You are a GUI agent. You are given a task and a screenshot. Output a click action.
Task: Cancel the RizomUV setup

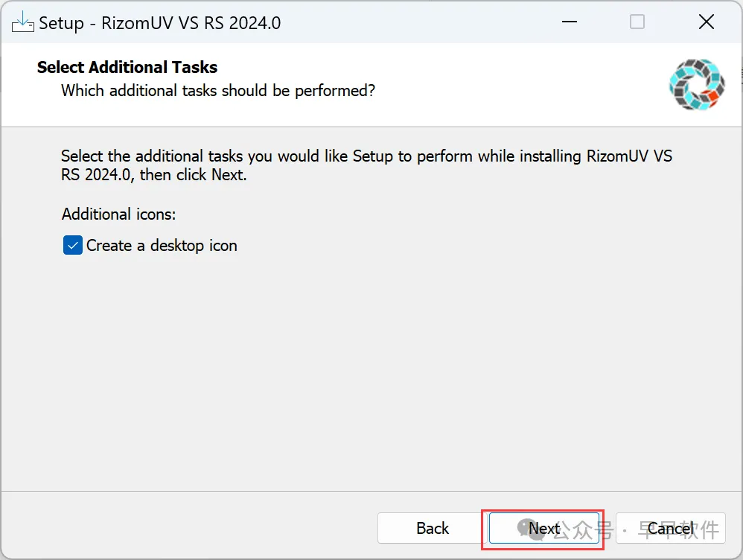coord(670,529)
